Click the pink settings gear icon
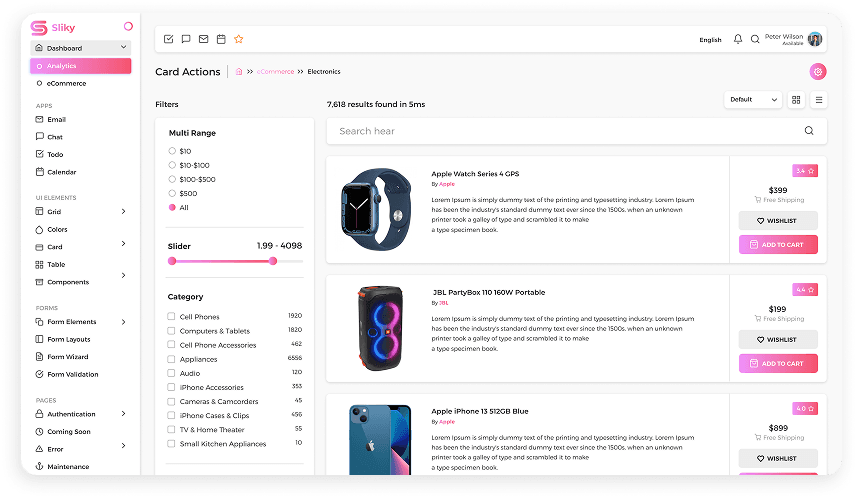Viewport: 857px width, 498px height. pos(818,71)
